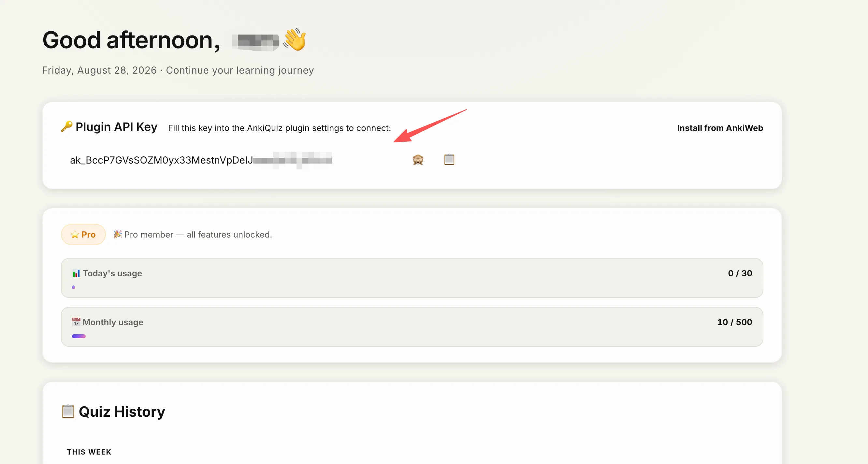Select the partially hidden API key text
The image size is (868, 464).
[x=201, y=160]
